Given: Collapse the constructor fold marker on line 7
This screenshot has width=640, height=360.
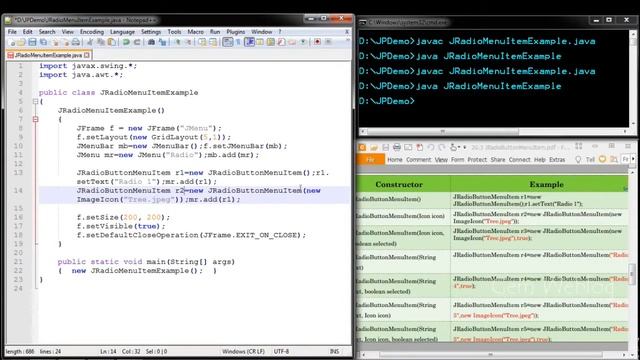Looking at the screenshot, I should click(36, 119).
